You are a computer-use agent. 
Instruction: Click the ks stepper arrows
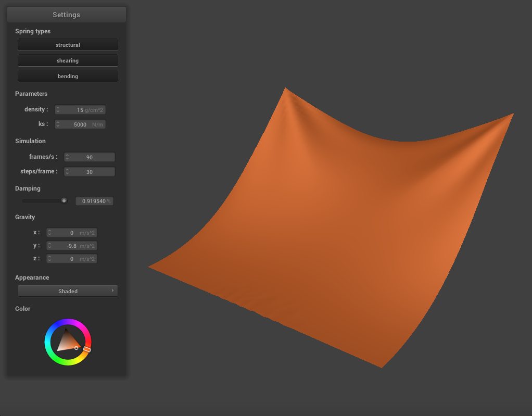click(58, 124)
